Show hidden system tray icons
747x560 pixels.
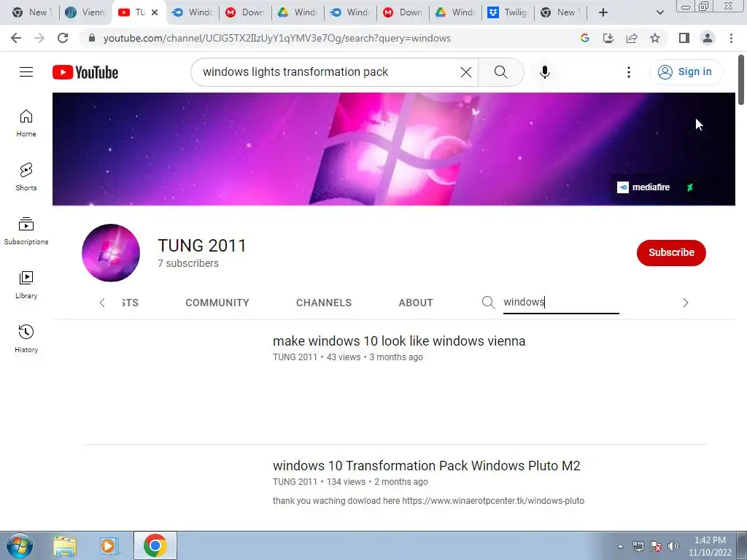[620, 546]
